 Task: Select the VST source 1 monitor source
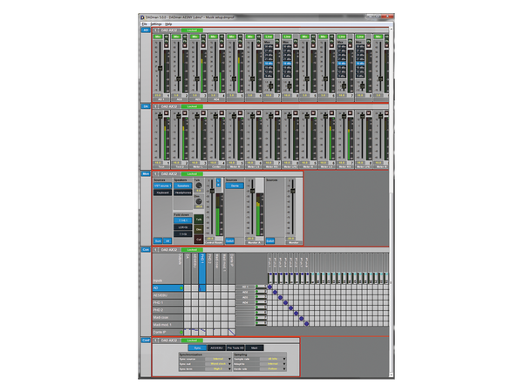[x=162, y=186]
